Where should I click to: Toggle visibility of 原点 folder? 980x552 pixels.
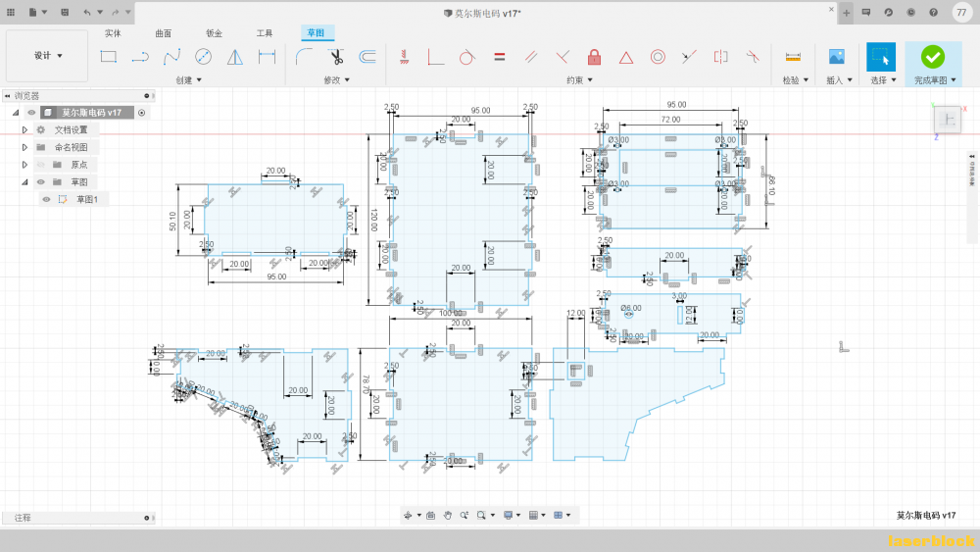(41, 165)
